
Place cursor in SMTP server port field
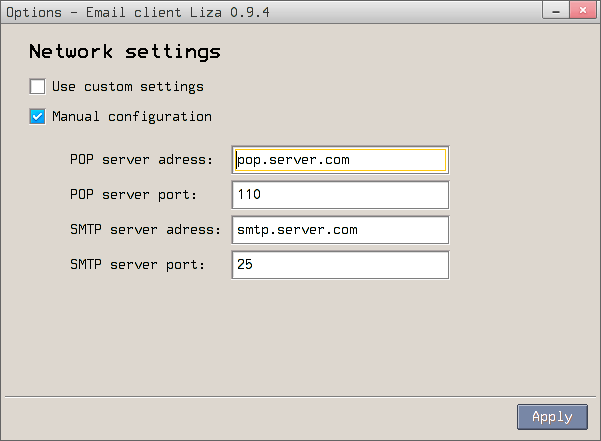[x=340, y=265]
